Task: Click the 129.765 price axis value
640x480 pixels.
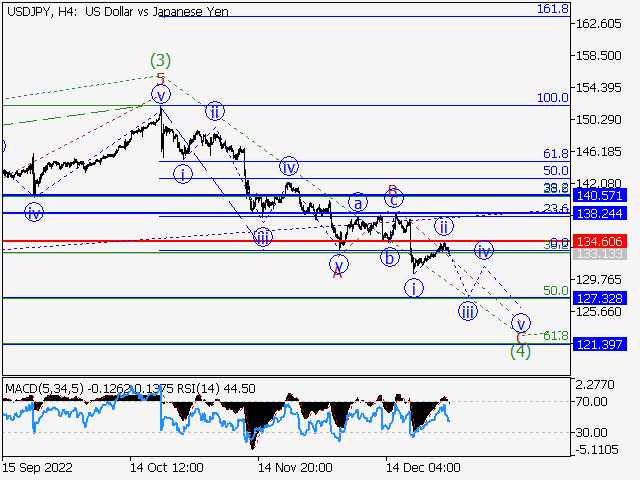Action: 598,280
